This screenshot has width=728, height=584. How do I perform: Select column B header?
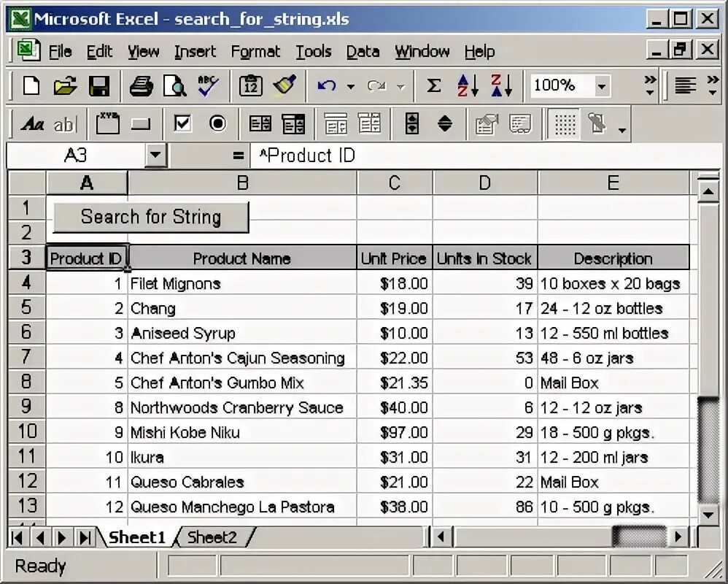click(242, 182)
